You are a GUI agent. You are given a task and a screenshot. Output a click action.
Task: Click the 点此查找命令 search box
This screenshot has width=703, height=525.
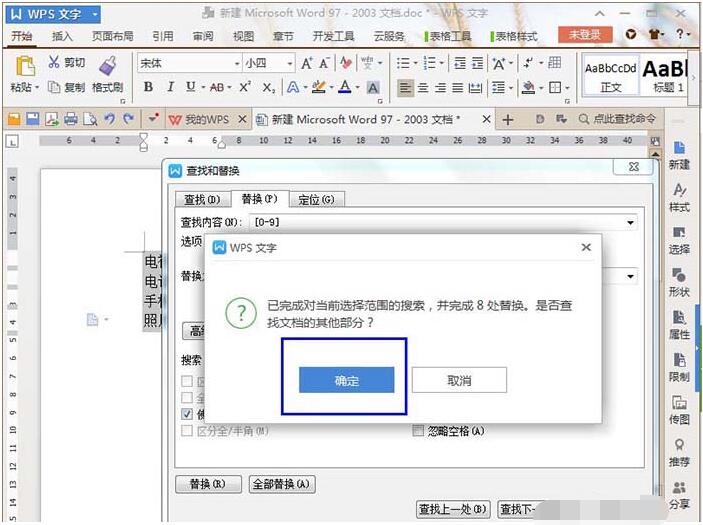(617, 119)
